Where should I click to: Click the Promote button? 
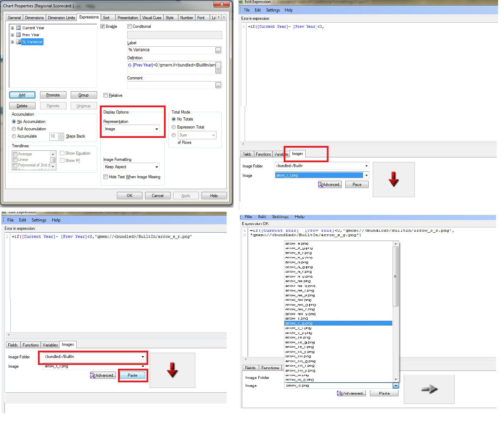tap(53, 95)
